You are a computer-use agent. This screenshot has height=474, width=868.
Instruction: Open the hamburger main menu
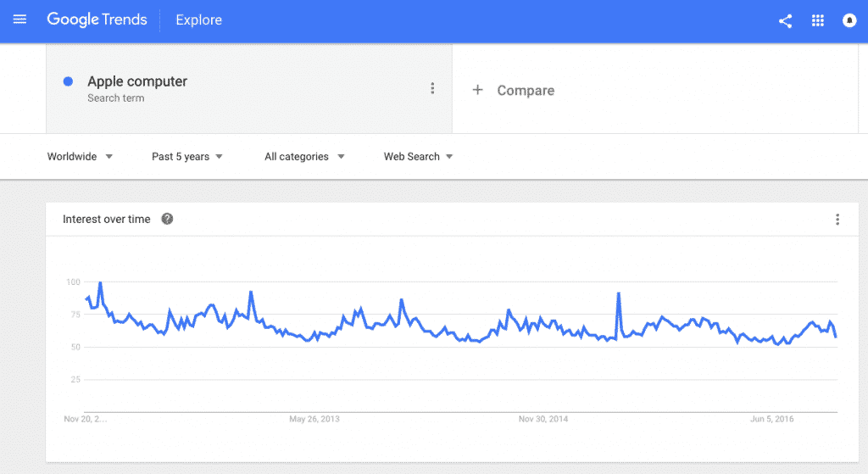(20, 20)
